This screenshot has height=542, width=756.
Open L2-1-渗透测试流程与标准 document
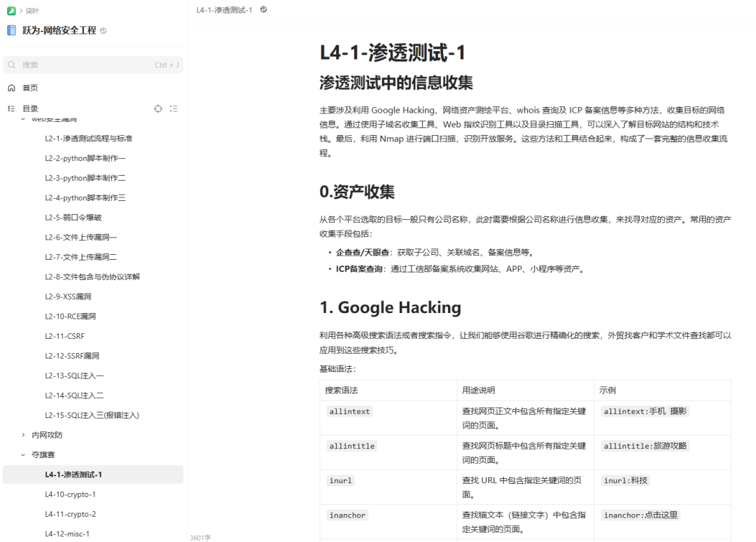89,139
